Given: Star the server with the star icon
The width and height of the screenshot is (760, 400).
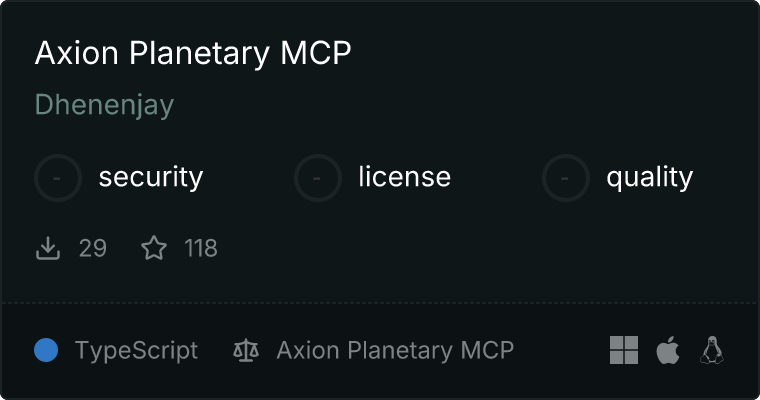Looking at the screenshot, I should (x=154, y=248).
